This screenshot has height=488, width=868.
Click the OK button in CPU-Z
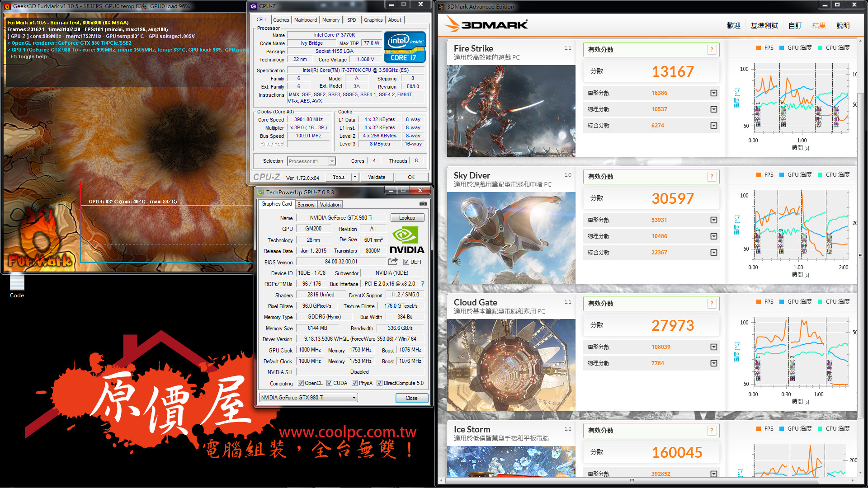coord(411,177)
